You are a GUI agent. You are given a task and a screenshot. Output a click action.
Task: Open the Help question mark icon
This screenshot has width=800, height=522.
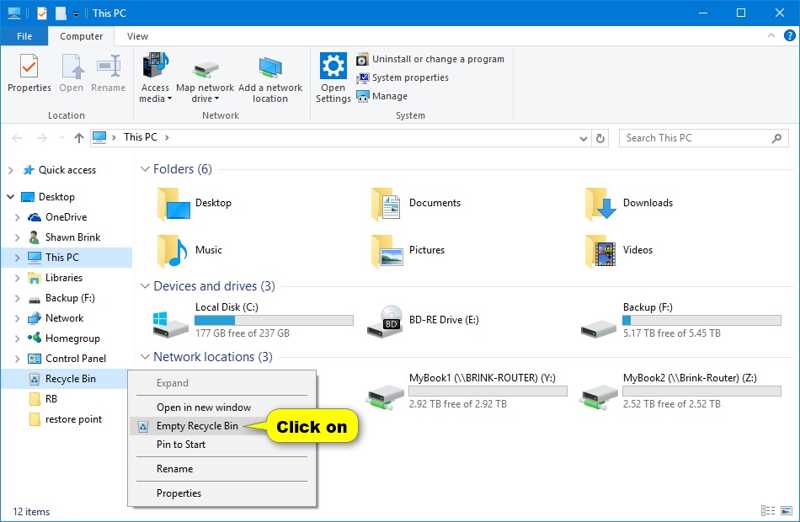789,36
